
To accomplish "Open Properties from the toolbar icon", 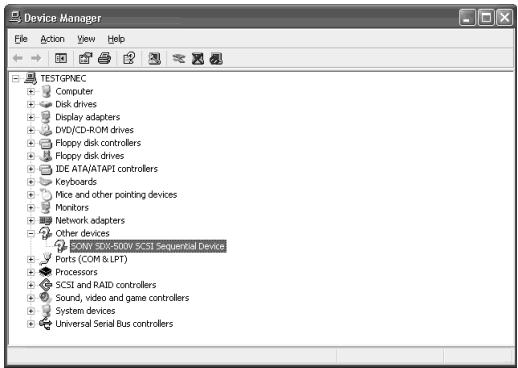I will click(85, 59).
